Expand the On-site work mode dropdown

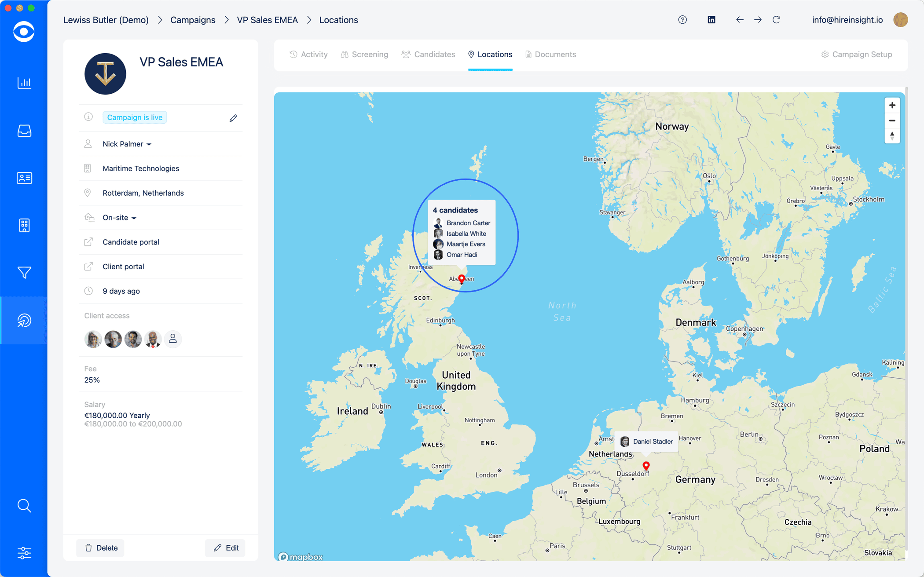119,218
